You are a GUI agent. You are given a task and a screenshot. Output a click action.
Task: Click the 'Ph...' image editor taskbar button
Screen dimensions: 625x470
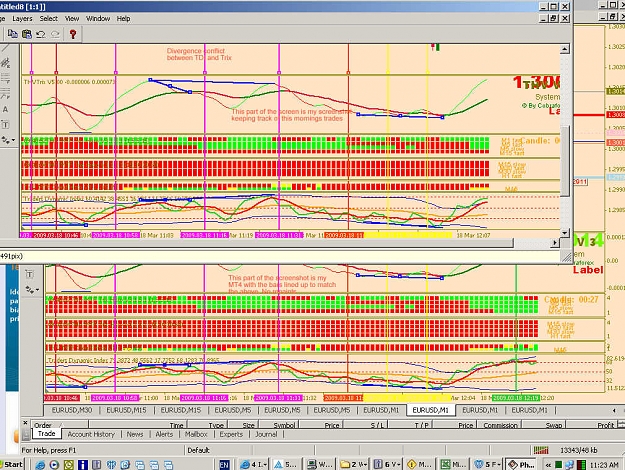(521, 465)
